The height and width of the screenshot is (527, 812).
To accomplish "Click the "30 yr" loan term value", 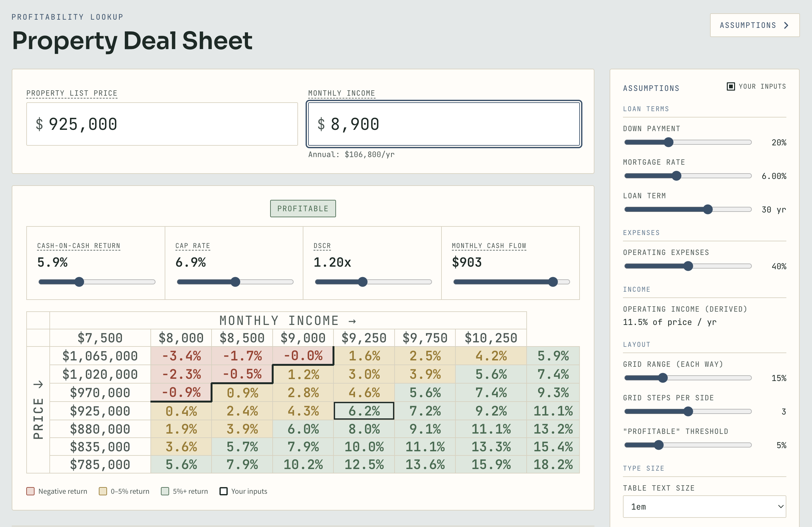I will pyautogui.click(x=774, y=209).
